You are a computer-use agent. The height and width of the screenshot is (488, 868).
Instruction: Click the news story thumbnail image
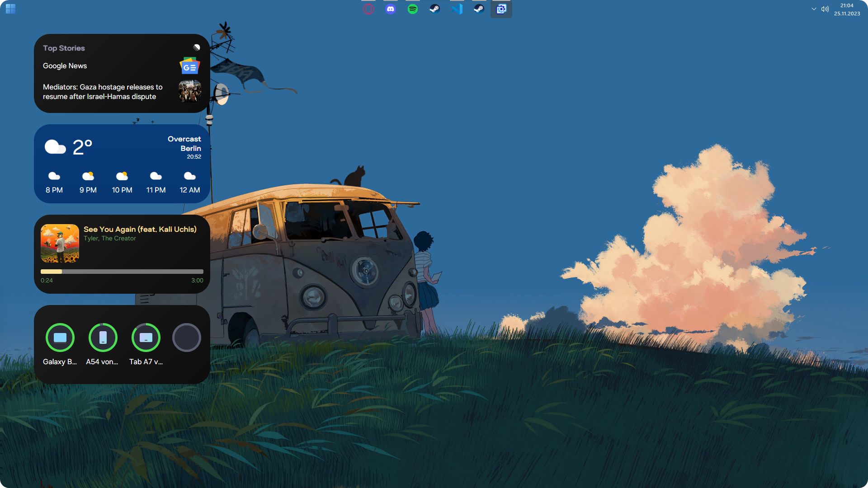[x=190, y=91]
